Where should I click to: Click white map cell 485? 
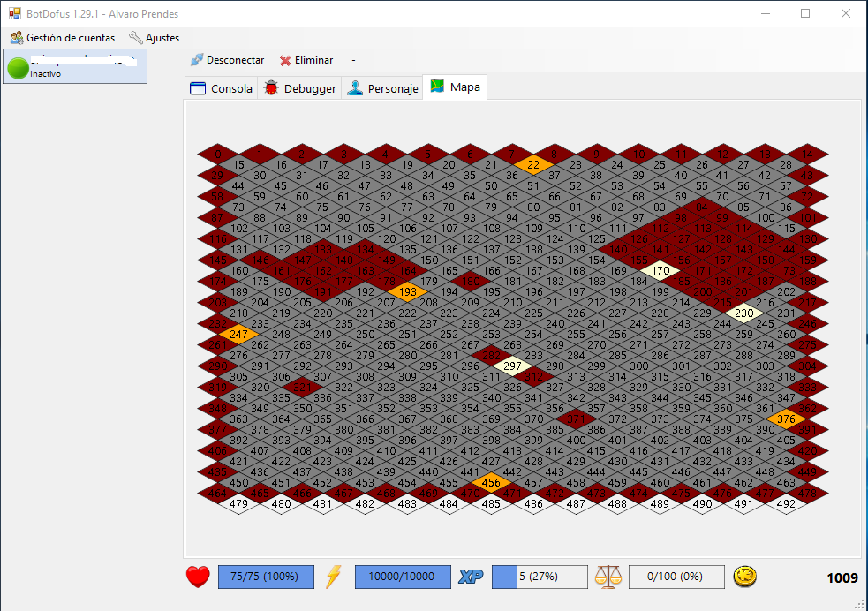tap(491, 503)
